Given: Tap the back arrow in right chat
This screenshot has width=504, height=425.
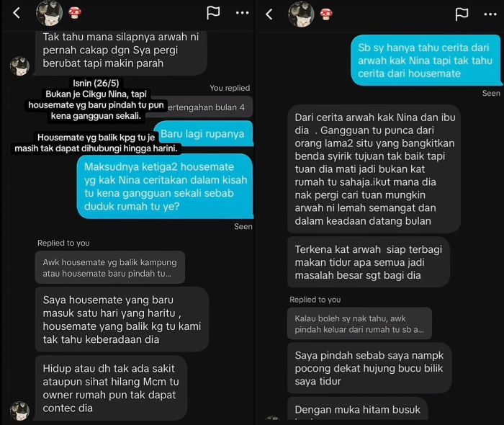Looking at the screenshot, I should 269,14.
